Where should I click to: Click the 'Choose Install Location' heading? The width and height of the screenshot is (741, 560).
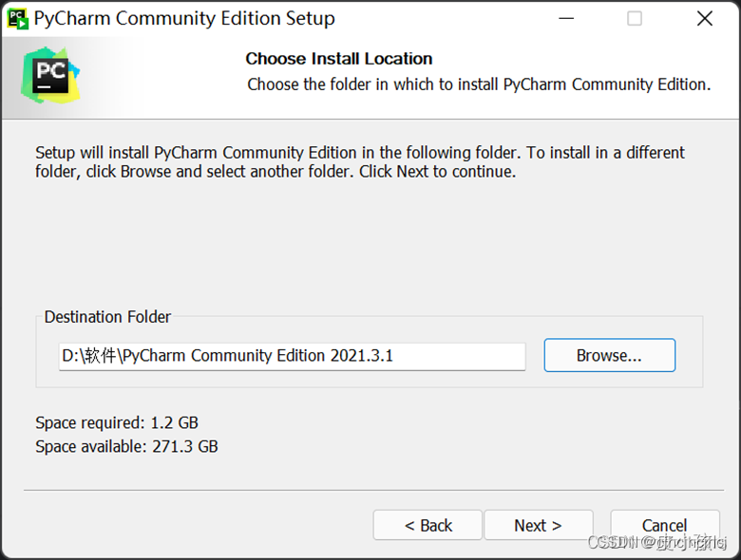[x=339, y=59]
